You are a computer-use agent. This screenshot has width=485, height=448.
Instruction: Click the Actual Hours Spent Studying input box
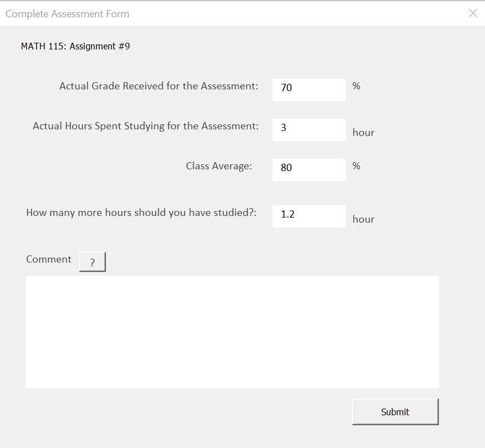(309, 129)
